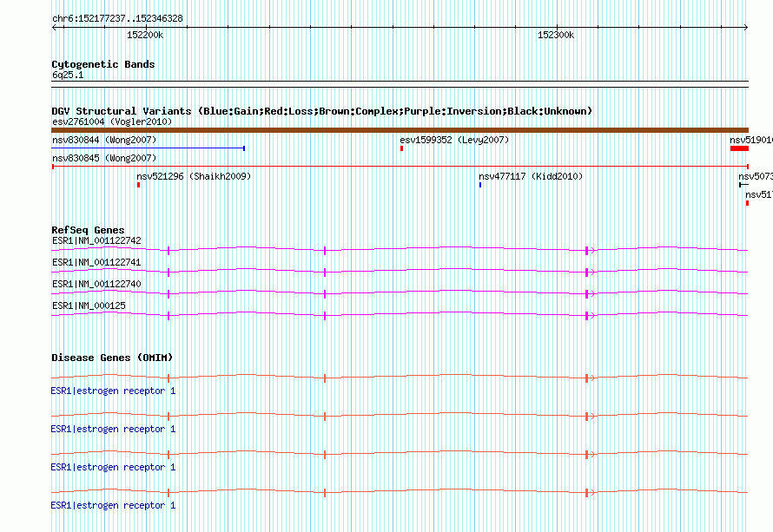Open nsv830844 (Wong2007) variant label
Image resolution: width=773 pixels, height=532 pixels.
pos(104,140)
